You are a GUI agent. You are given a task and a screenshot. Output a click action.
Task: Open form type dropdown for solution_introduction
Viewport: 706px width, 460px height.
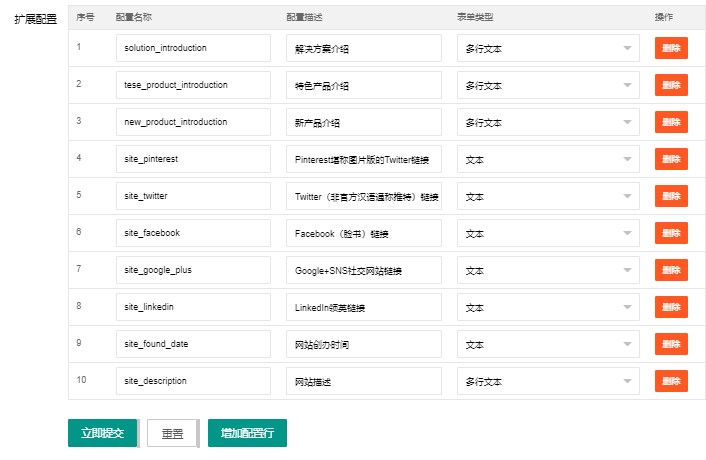[x=548, y=48]
